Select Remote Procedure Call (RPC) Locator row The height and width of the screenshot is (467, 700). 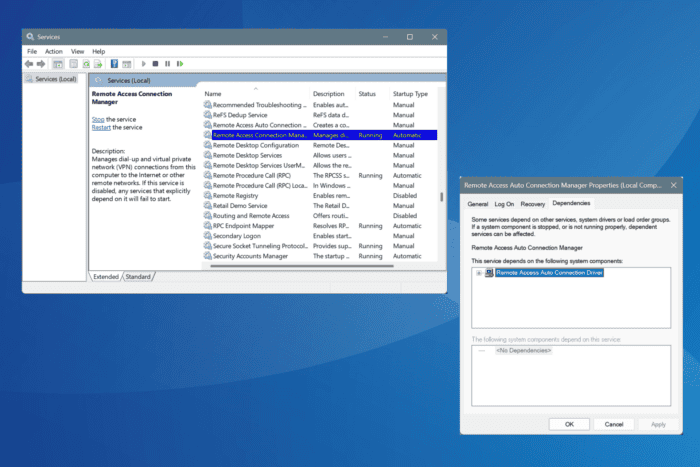[x=320, y=185]
